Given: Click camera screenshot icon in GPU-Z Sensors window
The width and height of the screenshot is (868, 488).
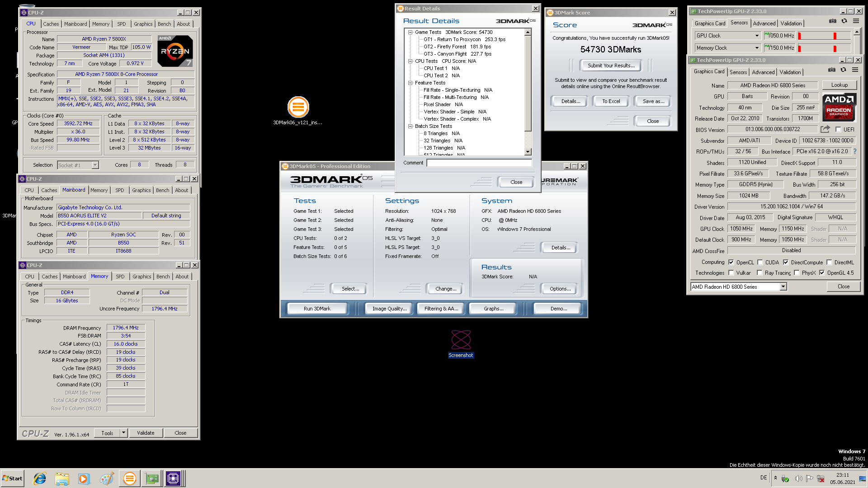Looking at the screenshot, I should coord(832,21).
